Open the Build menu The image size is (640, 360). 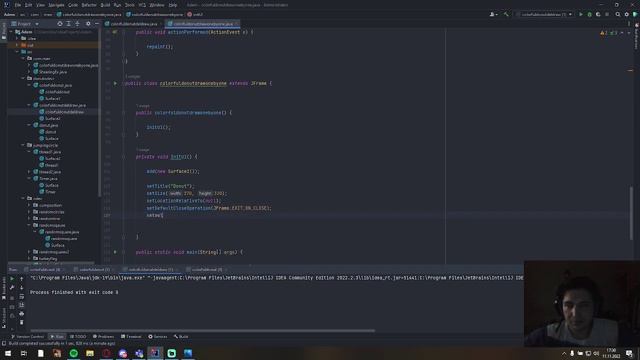[105, 5]
